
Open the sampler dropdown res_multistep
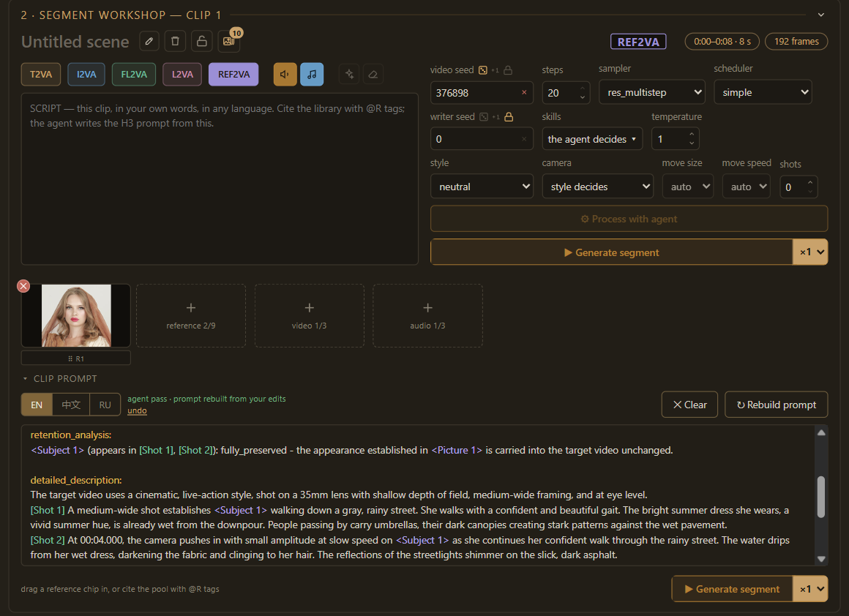point(652,93)
